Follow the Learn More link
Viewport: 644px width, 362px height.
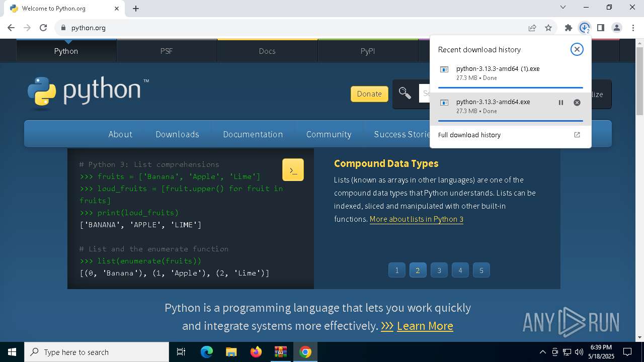click(x=425, y=326)
